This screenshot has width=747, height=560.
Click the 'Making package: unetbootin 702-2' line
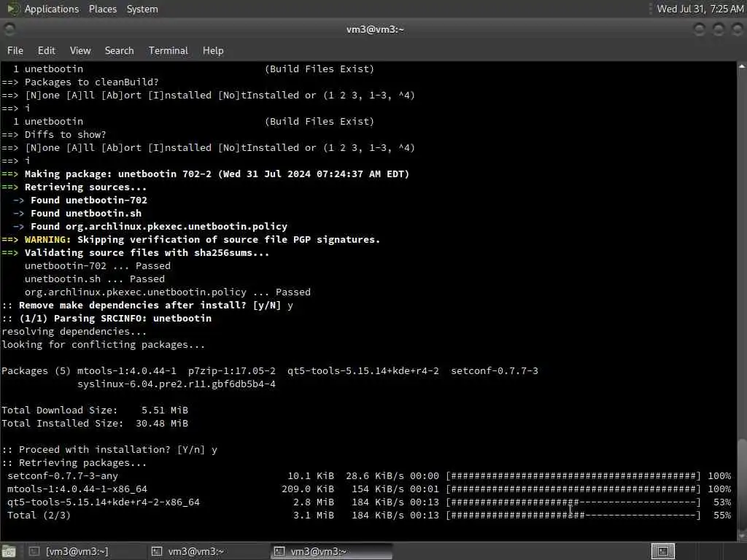click(x=205, y=174)
